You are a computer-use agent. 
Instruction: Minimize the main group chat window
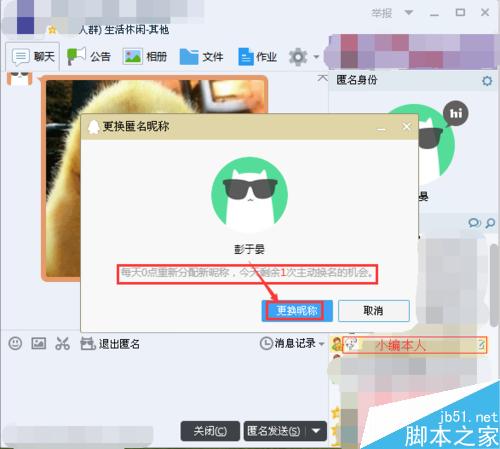click(434, 14)
